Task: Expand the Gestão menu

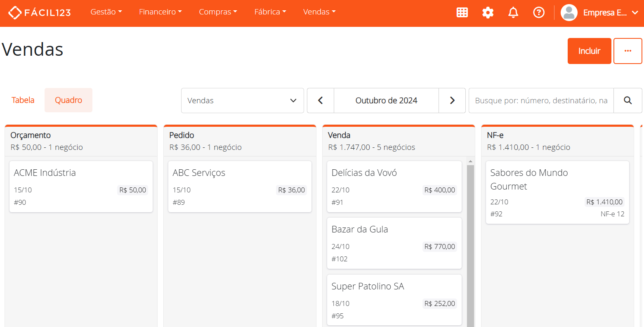Action: click(106, 12)
